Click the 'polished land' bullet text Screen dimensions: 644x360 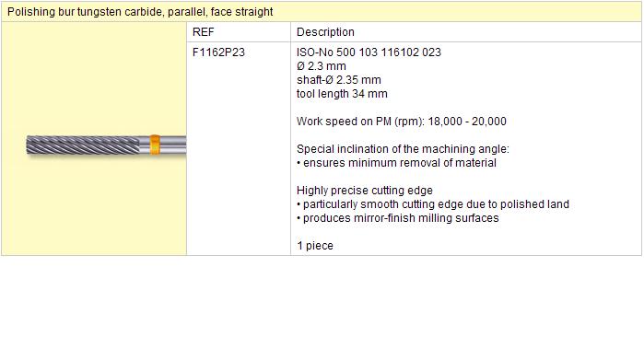point(433,204)
